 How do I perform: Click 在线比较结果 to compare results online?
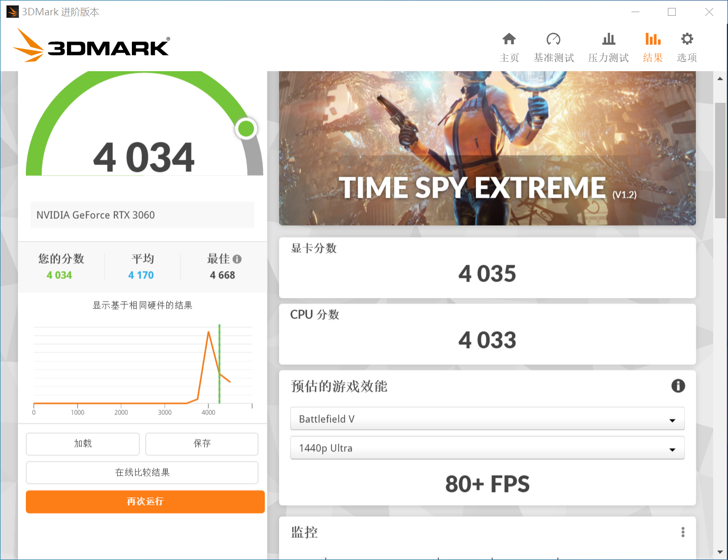pyautogui.click(x=142, y=472)
